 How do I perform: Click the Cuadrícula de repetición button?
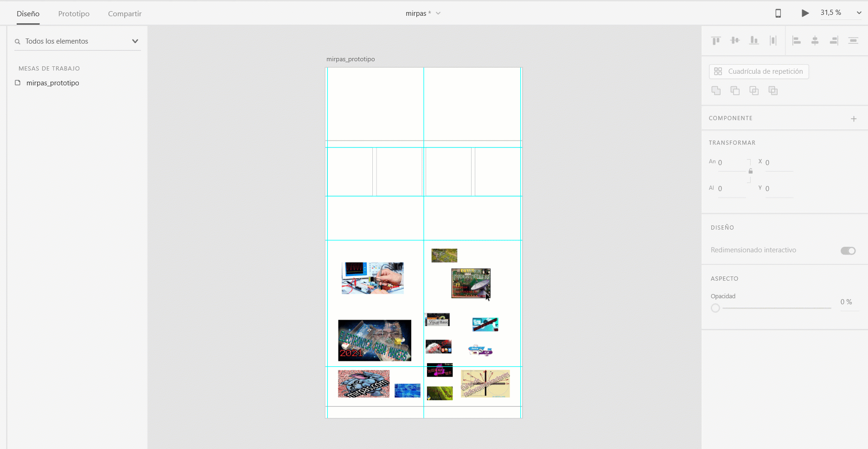point(759,71)
